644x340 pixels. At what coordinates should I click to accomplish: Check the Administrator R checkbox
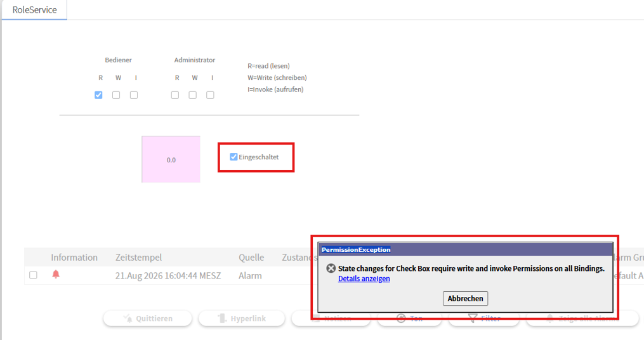175,95
